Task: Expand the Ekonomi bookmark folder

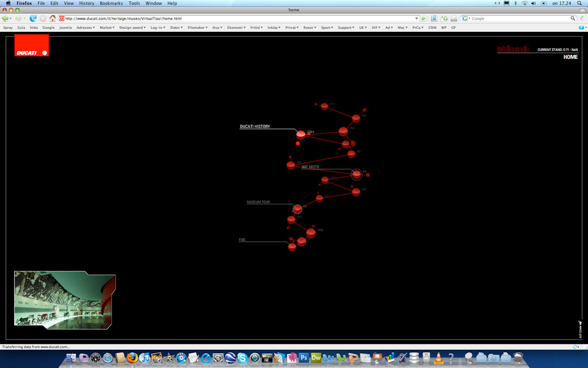Action: pyautogui.click(x=236, y=27)
